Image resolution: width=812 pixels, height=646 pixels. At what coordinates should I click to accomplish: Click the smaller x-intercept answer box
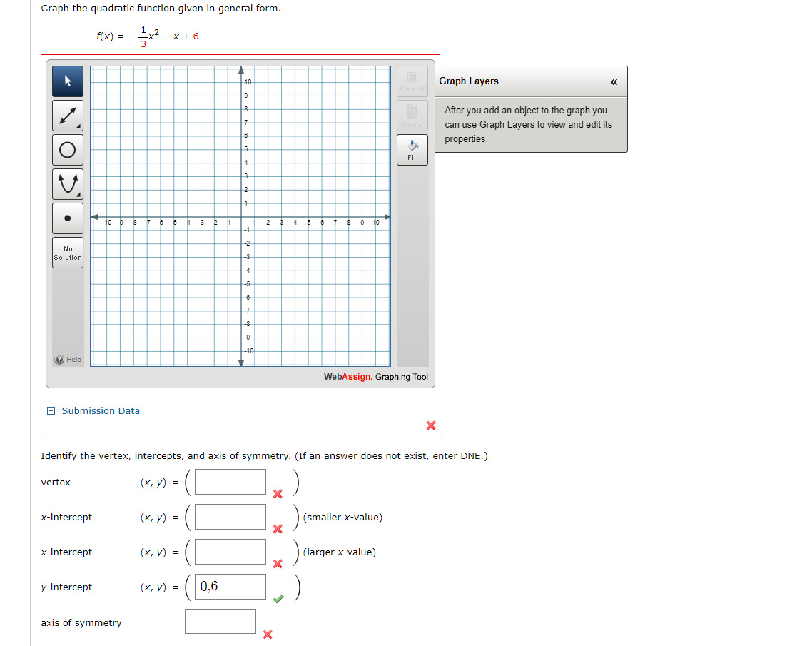(229, 516)
